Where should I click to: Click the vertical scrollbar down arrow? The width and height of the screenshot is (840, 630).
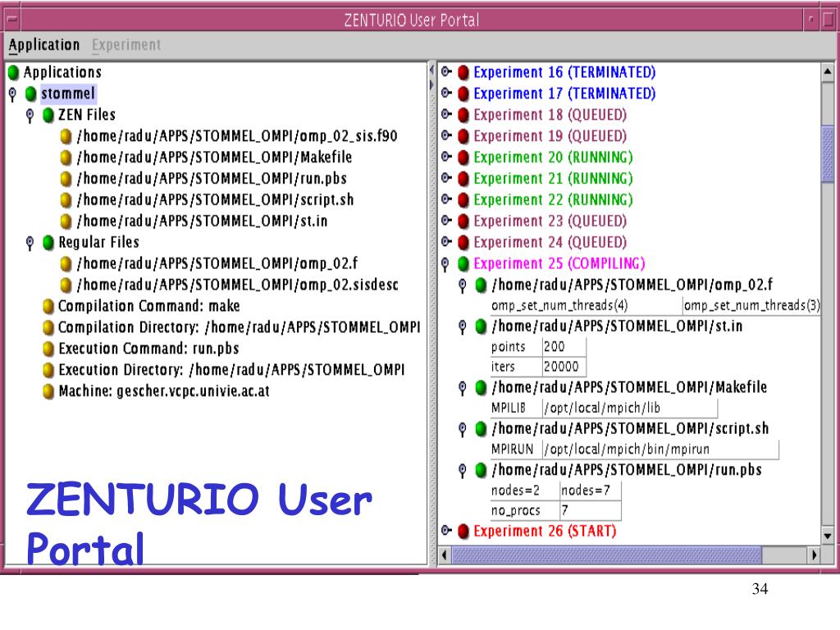point(827,534)
